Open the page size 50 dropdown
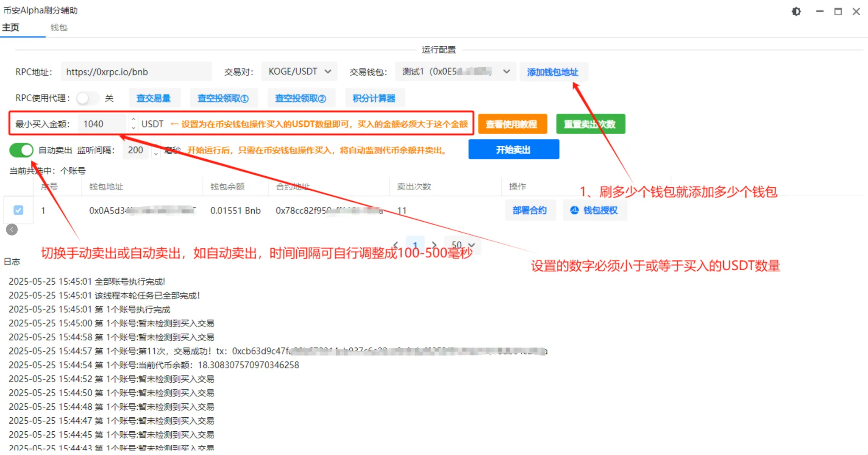The image size is (868, 455). [x=462, y=245]
